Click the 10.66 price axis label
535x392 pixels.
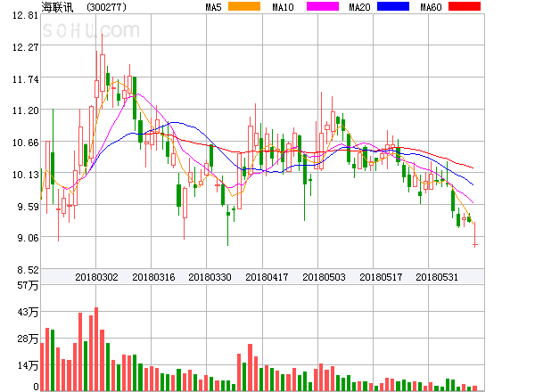click(x=25, y=143)
